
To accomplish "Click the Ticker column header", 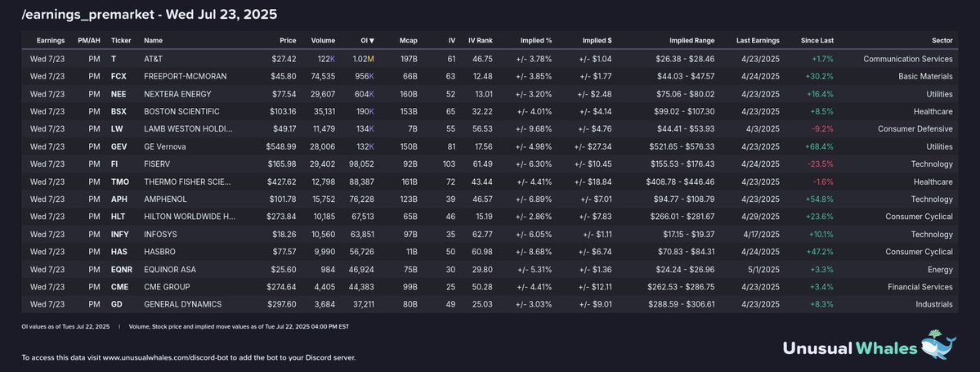I will [121, 41].
